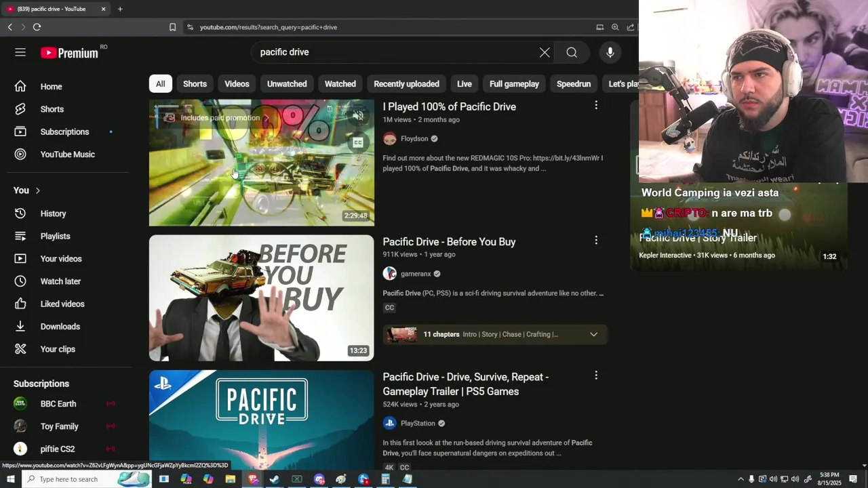Open the Floydson channel avatar
The width and height of the screenshot is (868, 488).
point(389,139)
